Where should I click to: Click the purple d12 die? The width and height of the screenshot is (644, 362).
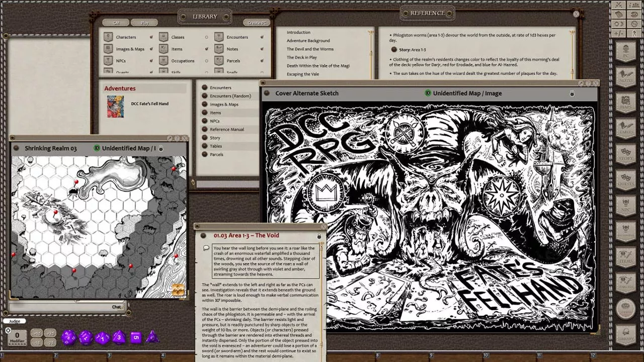(x=86, y=337)
